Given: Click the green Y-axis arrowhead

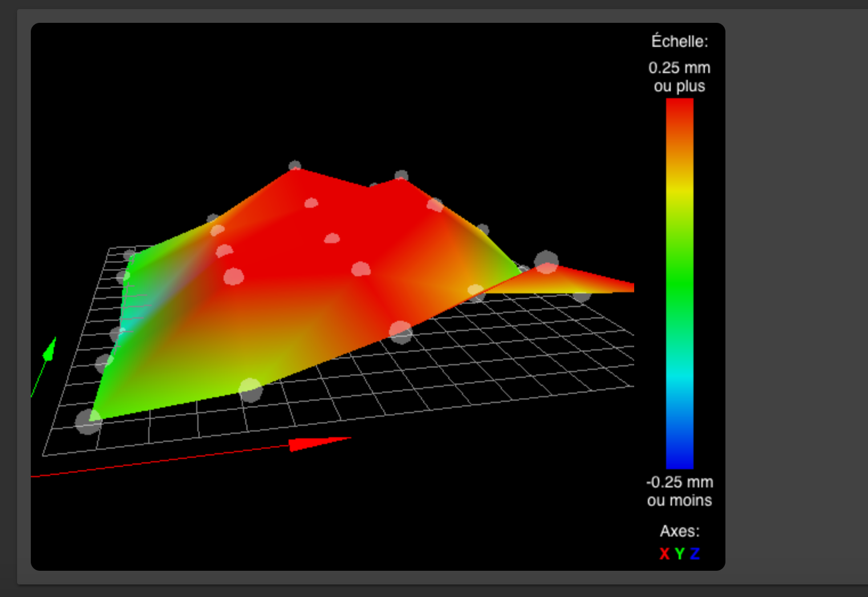Looking at the screenshot, I should tap(50, 348).
